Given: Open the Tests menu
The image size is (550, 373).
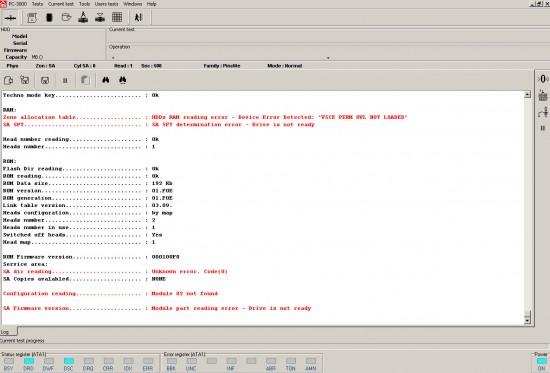Looking at the screenshot, I should [37, 4].
